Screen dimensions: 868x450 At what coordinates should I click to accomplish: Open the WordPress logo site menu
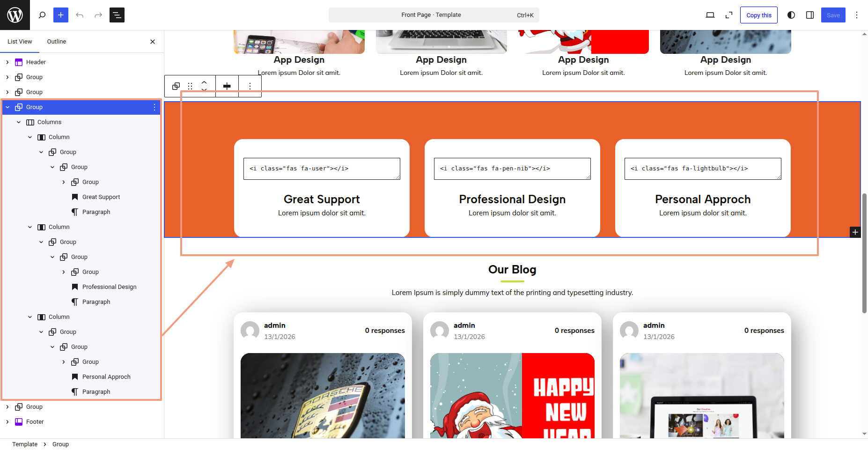(15, 15)
